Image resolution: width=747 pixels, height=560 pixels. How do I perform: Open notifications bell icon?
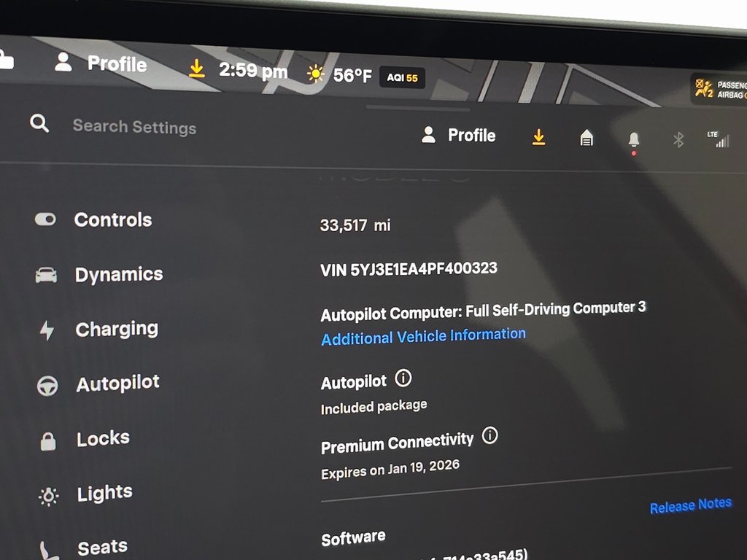click(x=633, y=139)
